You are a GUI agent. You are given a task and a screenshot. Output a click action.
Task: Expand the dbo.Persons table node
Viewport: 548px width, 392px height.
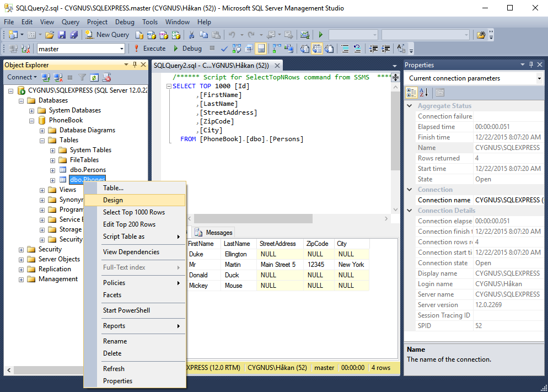click(x=52, y=170)
